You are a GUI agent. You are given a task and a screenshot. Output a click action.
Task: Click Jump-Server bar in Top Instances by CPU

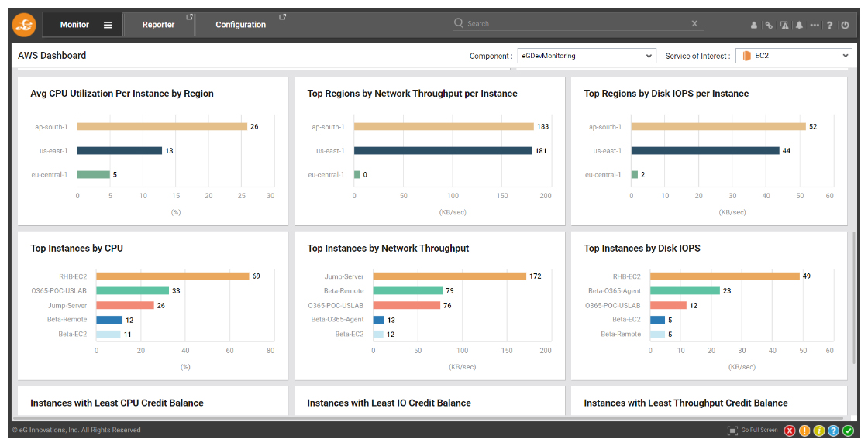click(x=125, y=305)
